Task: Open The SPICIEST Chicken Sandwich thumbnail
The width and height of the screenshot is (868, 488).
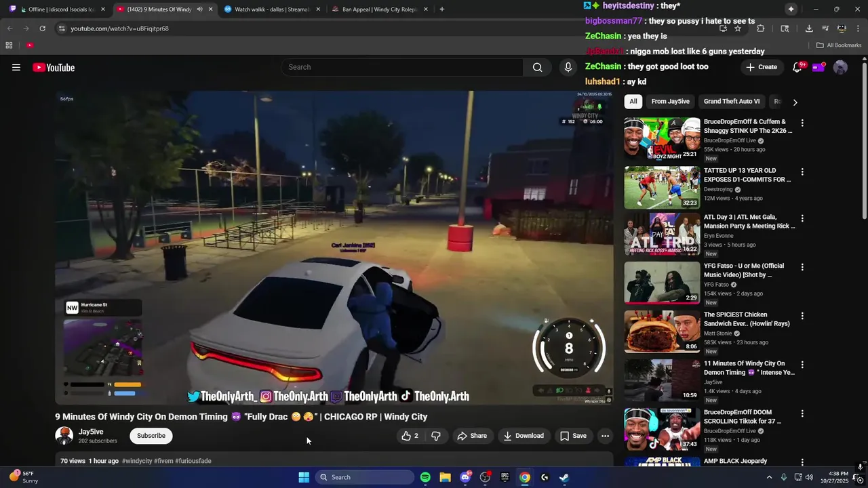Action: [x=662, y=331]
